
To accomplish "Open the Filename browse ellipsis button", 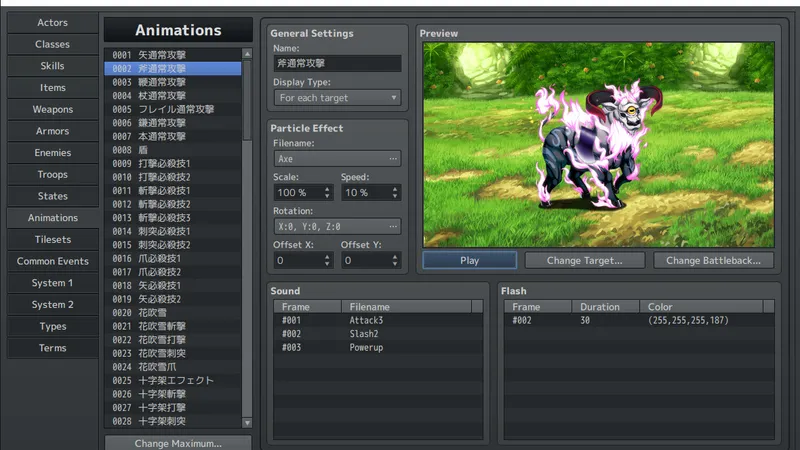I will click(x=393, y=159).
